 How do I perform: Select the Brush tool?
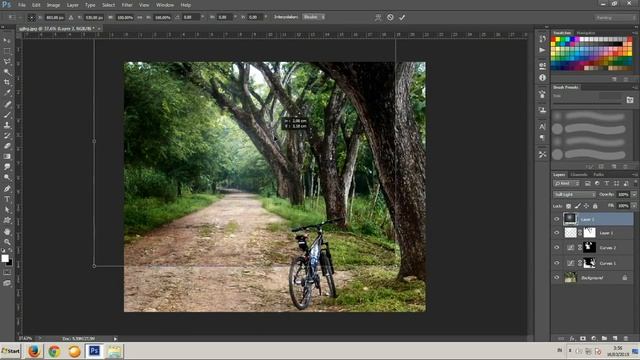(x=7, y=115)
